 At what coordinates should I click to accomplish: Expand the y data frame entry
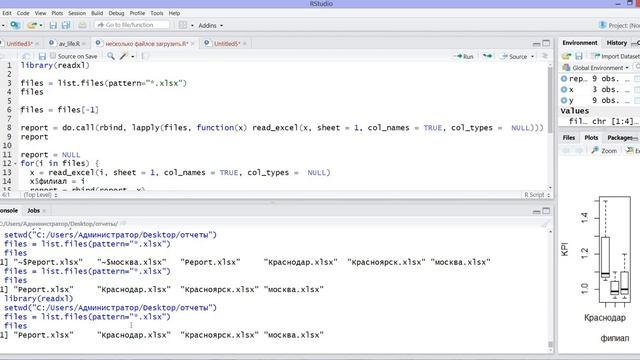pos(564,100)
